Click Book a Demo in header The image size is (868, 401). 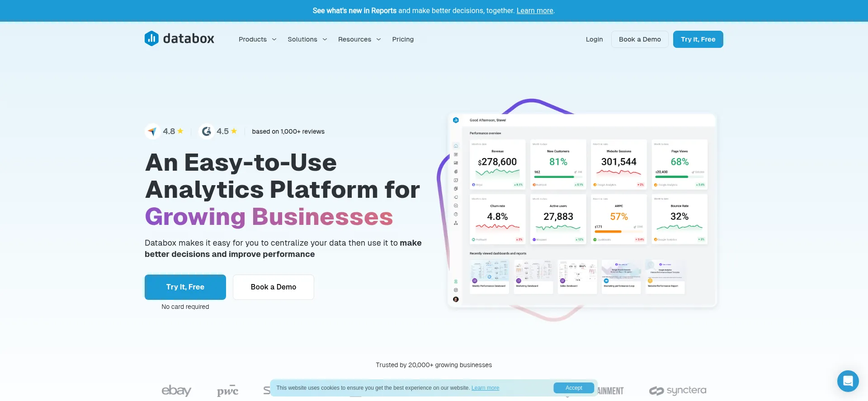pyautogui.click(x=640, y=40)
